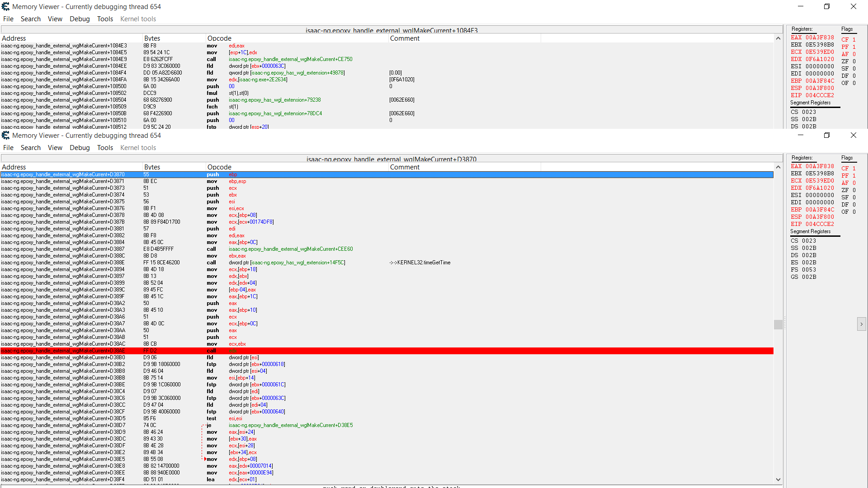Image resolution: width=868 pixels, height=488 pixels.
Task: Click the Debug menu in bottom window
Action: [78, 148]
